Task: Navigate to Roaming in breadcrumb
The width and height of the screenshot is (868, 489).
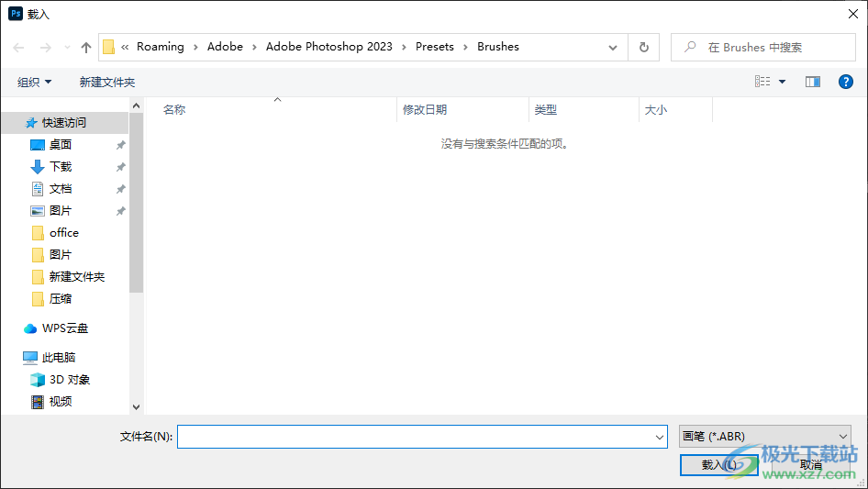Action: click(161, 47)
